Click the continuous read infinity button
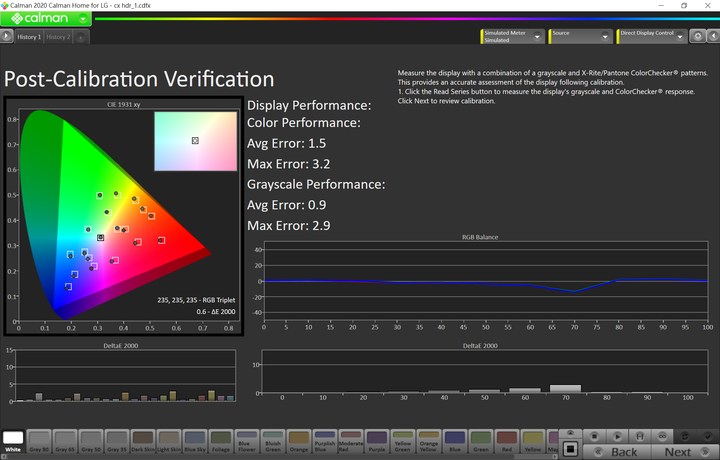Viewport: 720px width, 460px height. pyautogui.click(x=662, y=436)
